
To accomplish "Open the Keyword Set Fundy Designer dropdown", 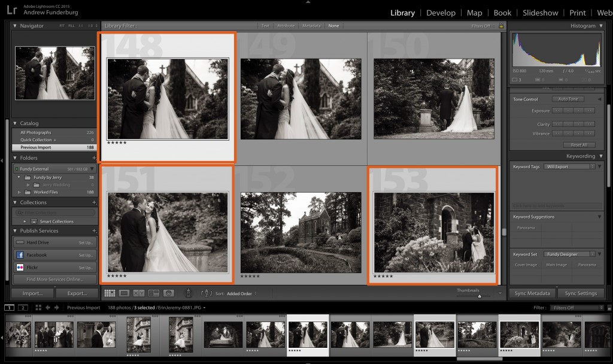I will (x=569, y=254).
